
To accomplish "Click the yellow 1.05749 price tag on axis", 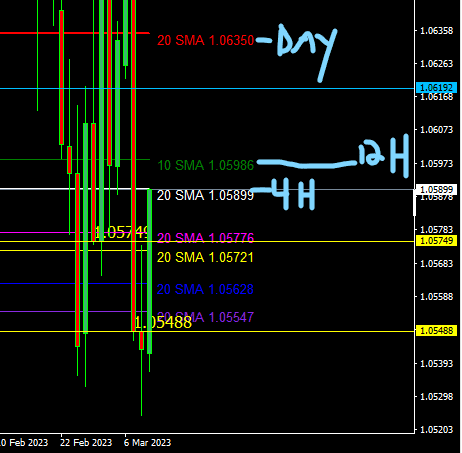I will click(x=436, y=240).
